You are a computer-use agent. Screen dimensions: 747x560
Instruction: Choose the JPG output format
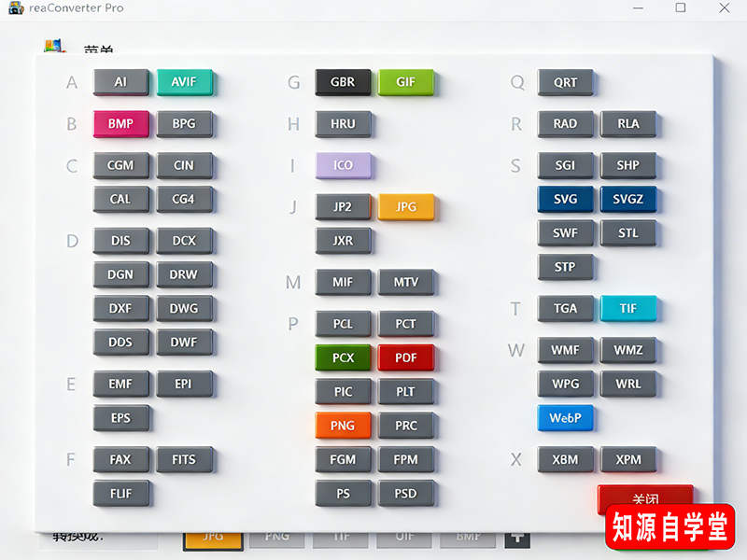[406, 206]
